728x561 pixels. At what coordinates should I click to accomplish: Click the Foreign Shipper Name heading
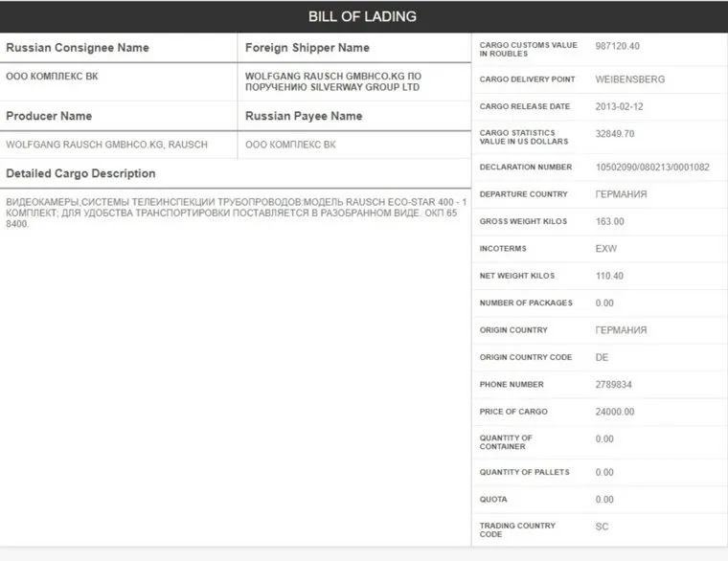(x=307, y=48)
